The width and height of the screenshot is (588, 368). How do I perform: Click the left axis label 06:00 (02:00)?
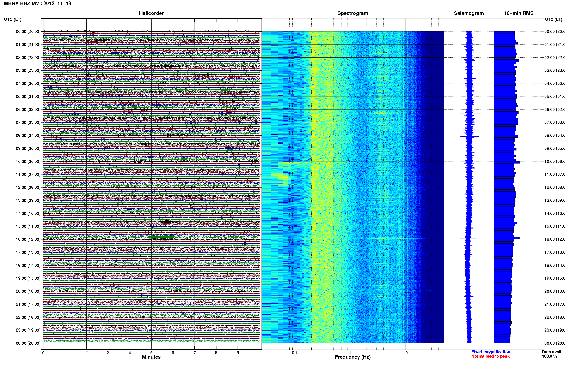(28, 109)
